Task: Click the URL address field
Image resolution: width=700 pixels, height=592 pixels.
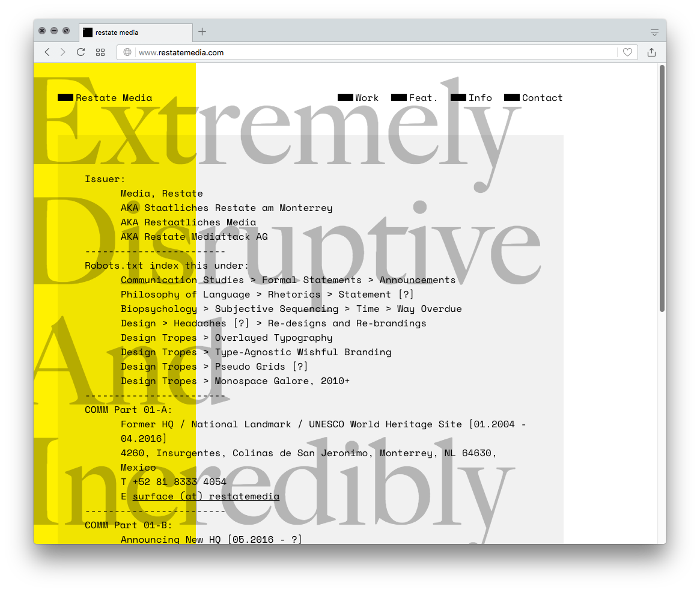Action: (373, 52)
